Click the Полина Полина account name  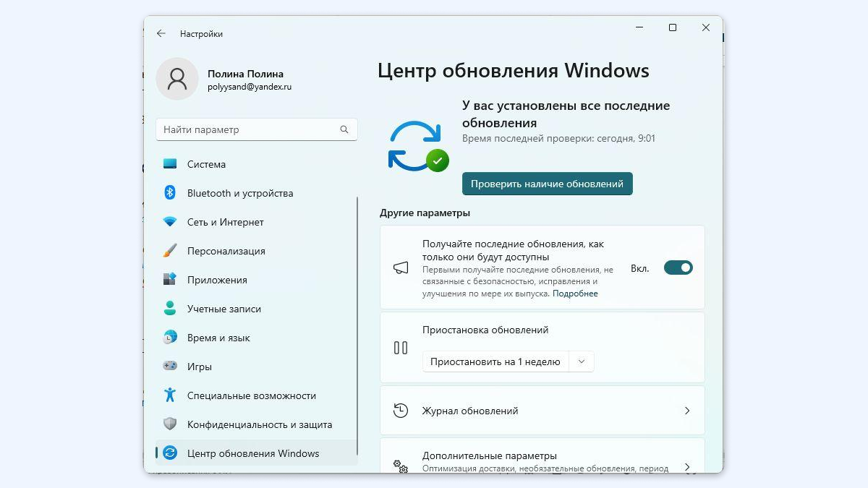245,74
